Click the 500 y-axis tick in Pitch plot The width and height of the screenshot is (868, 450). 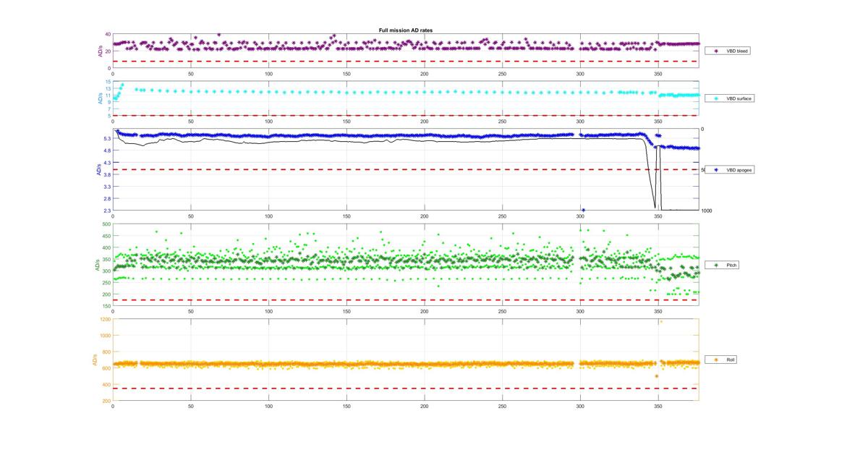106,224
